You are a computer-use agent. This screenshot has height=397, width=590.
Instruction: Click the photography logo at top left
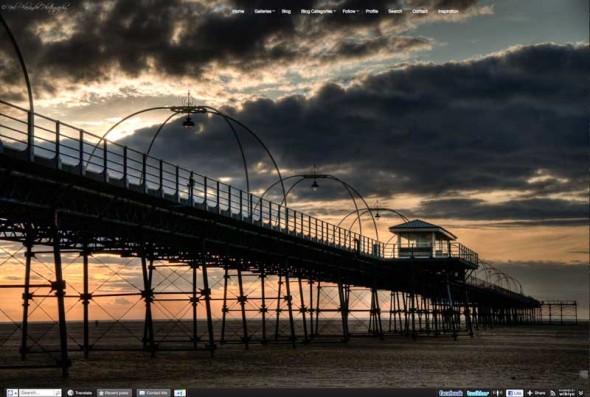[x=36, y=8]
